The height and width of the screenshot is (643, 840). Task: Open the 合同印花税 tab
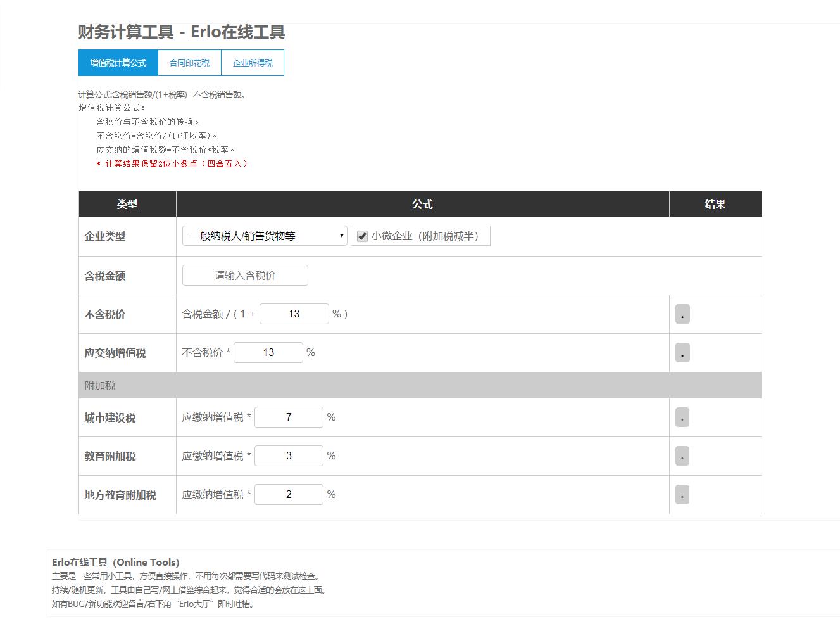[189, 63]
